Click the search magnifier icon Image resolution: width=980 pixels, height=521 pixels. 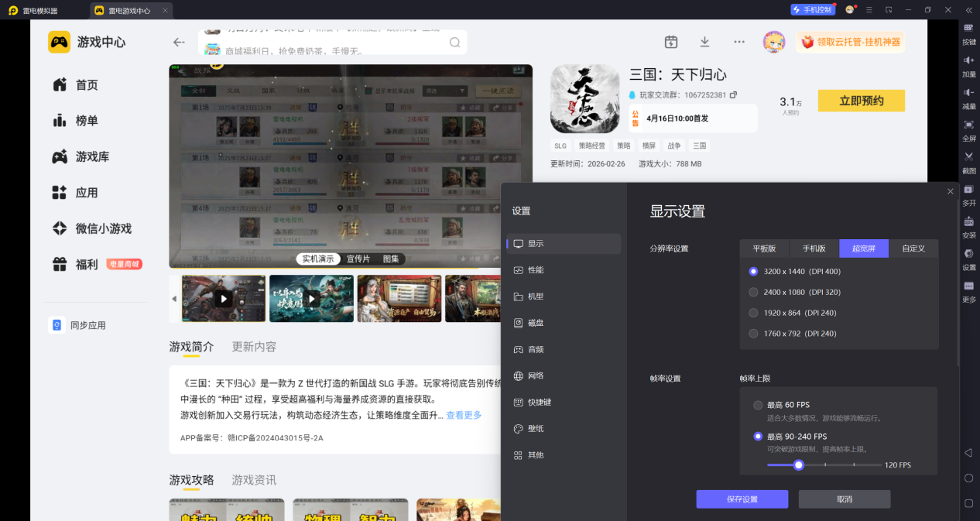click(455, 43)
